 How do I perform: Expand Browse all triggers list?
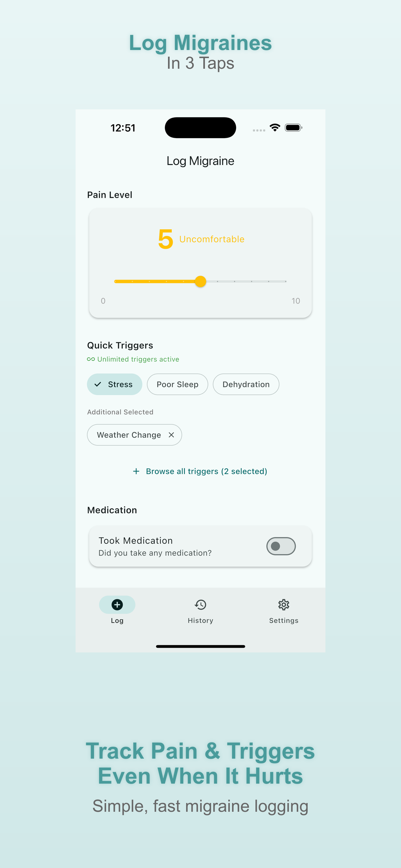point(206,471)
